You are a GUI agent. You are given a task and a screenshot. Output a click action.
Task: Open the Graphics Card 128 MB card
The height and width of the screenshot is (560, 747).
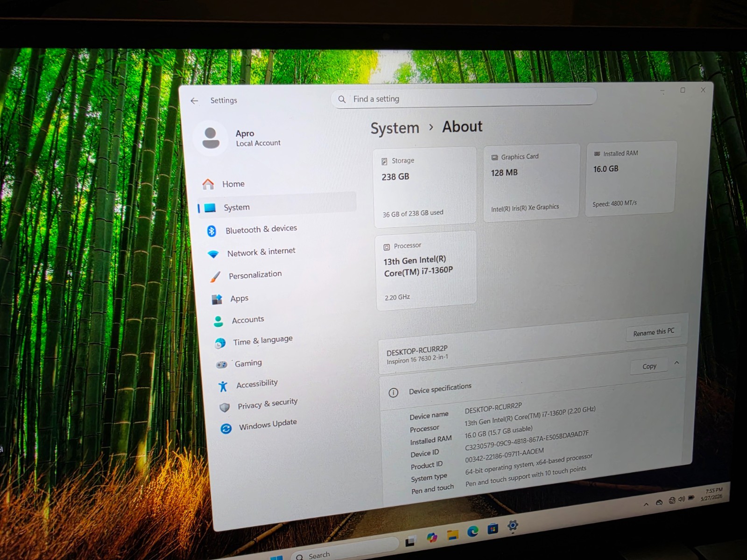point(531,182)
